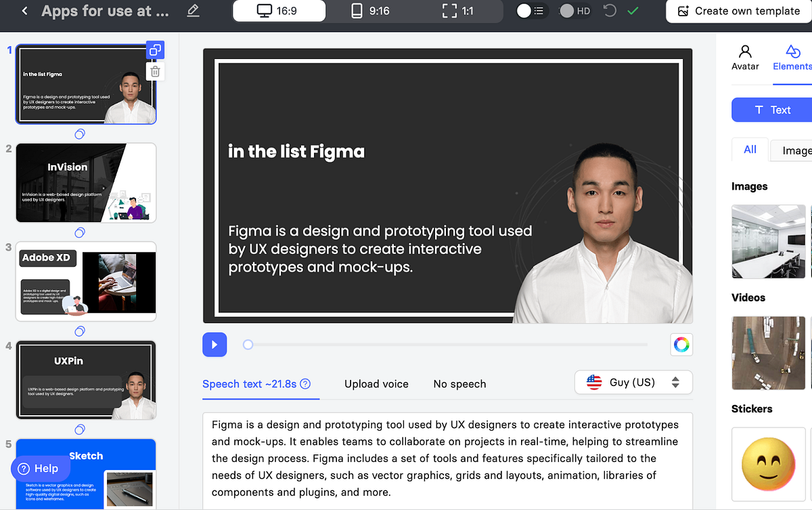The width and height of the screenshot is (812, 510).
Task: Select the All elements filter tab
Action: [750, 150]
